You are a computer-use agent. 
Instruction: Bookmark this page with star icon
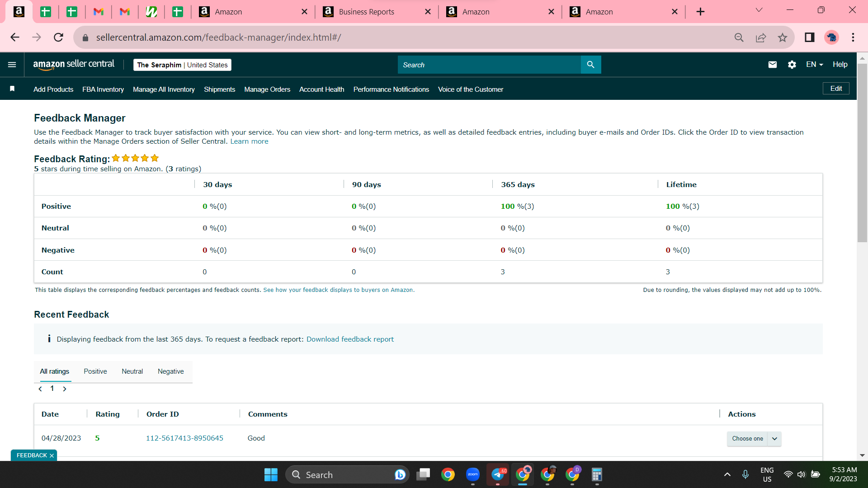783,38
